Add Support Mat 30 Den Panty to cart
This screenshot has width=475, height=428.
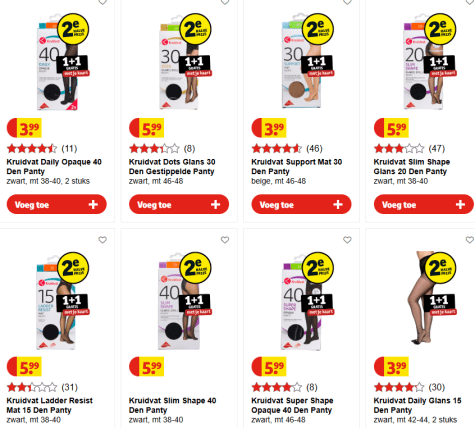[x=301, y=204]
